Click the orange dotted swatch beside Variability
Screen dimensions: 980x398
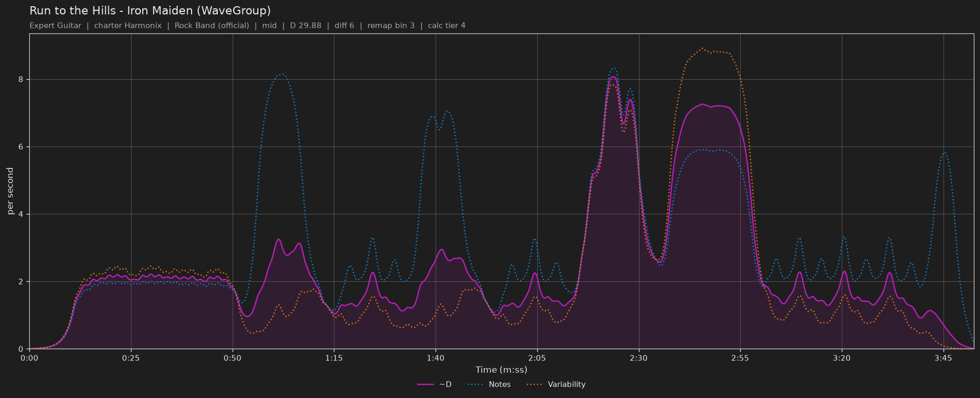(534, 384)
